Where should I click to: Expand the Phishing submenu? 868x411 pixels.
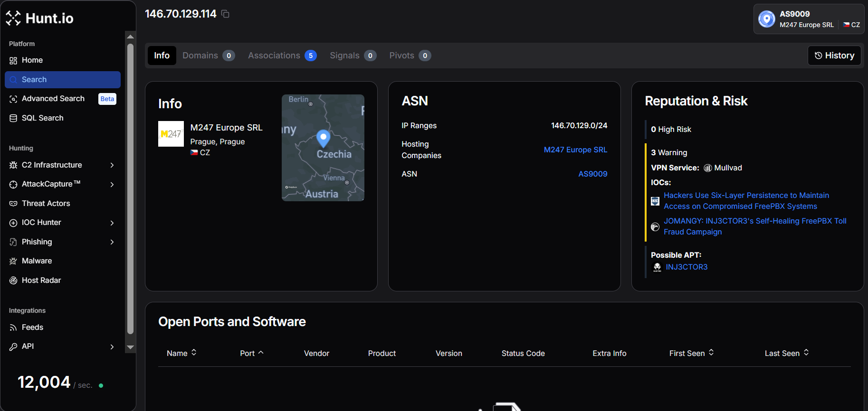click(112, 242)
